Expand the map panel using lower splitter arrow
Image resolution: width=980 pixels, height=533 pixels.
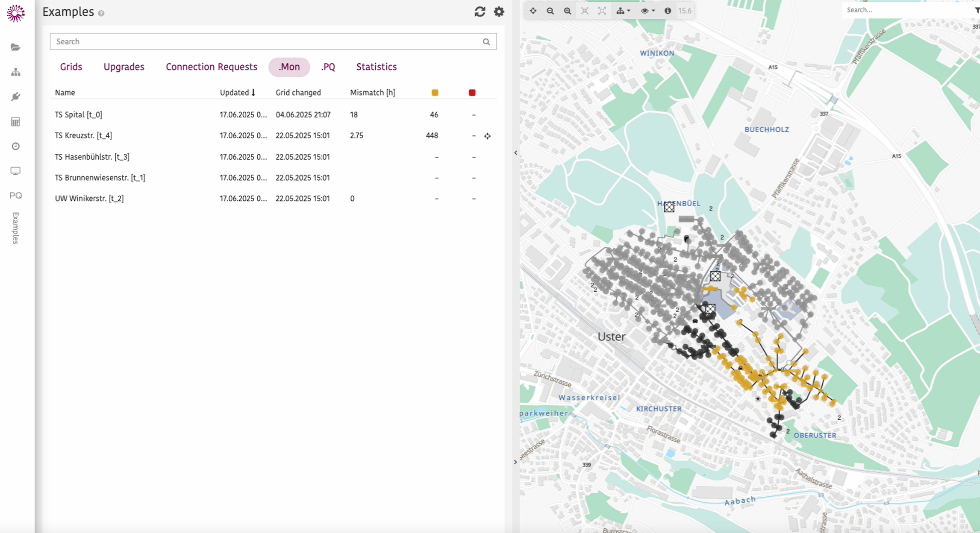(x=515, y=462)
